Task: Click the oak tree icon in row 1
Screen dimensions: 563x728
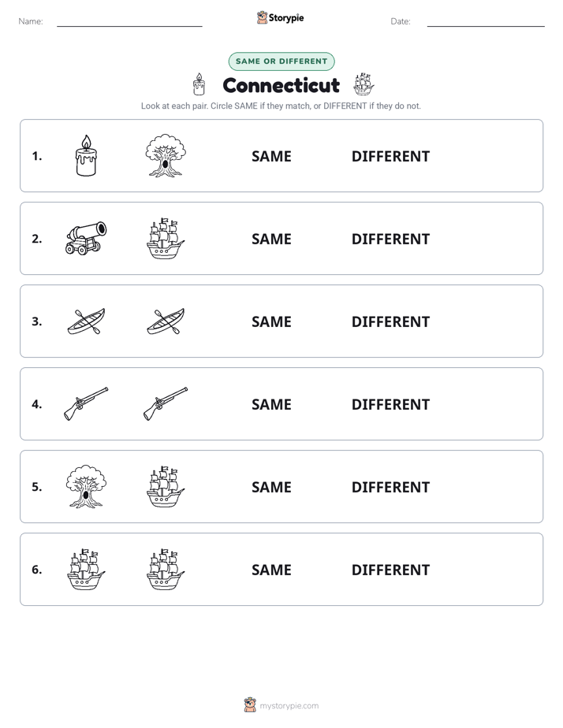Action: pos(166,155)
